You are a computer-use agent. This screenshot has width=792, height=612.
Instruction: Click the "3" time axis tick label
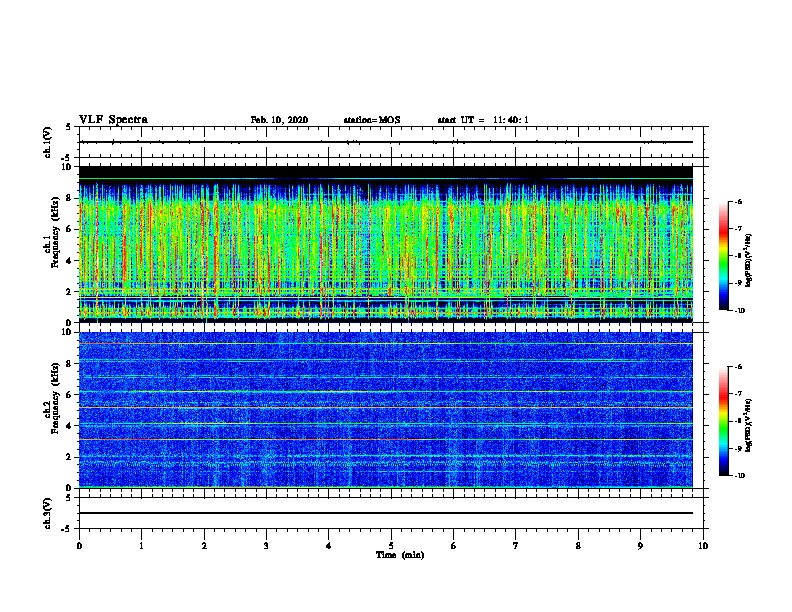click(x=266, y=546)
